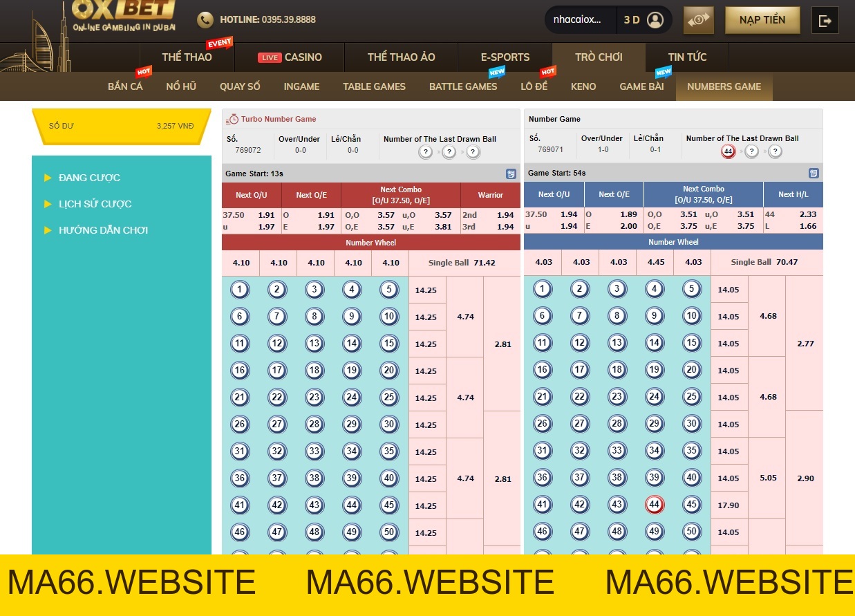The height and width of the screenshot is (616, 855).
Task: Switch to QUAY SỐ tab
Action: point(240,86)
